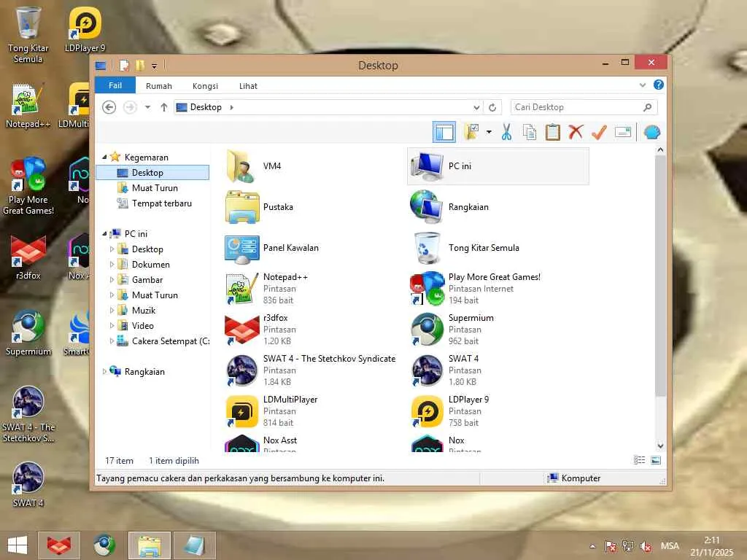Open the Lihat ribbon tab
The image size is (747, 560).
[248, 86]
